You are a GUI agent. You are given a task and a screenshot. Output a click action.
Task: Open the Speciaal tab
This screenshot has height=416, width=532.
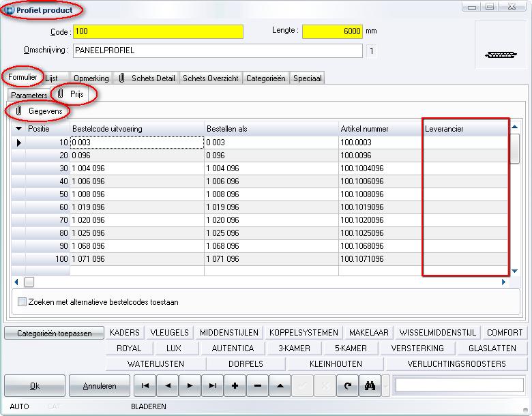pyautogui.click(x=308, y=78)
